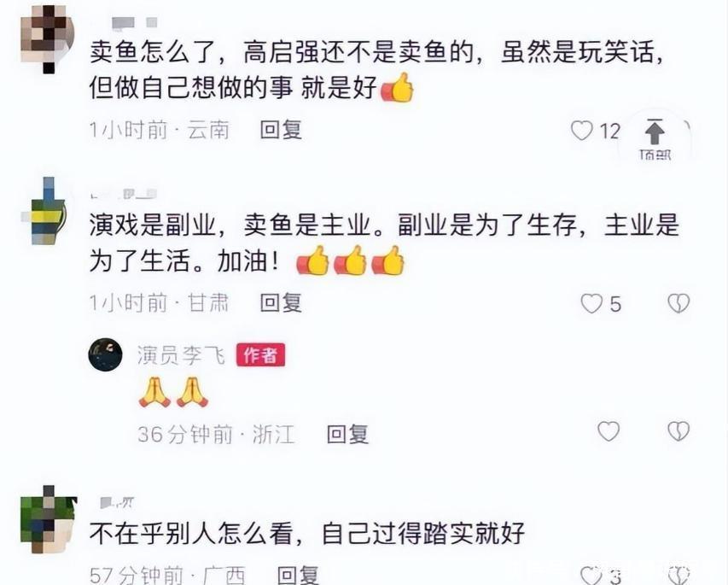Reply to the Gansu comment
The width and height of the screenshot is (728, 585).
281,303
